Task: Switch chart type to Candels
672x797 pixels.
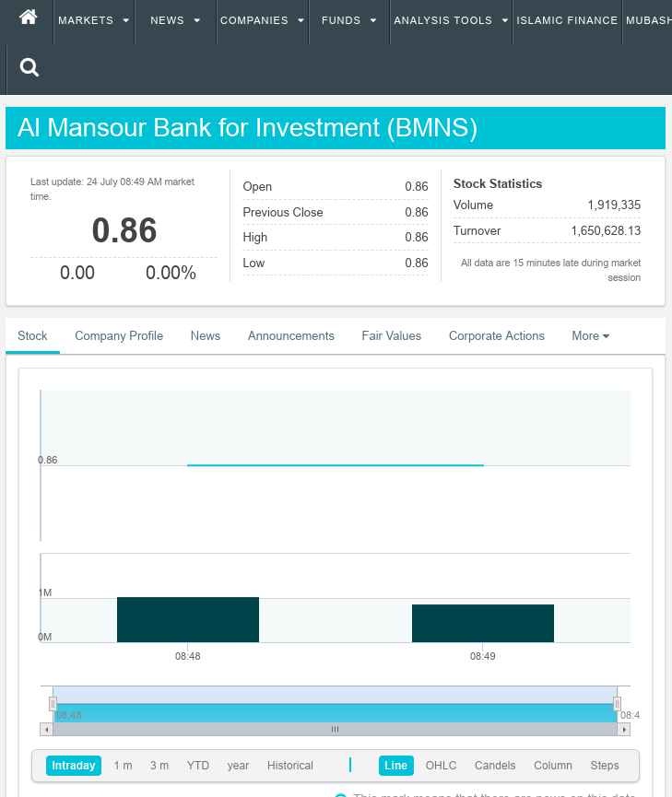Action: [495, 766]
